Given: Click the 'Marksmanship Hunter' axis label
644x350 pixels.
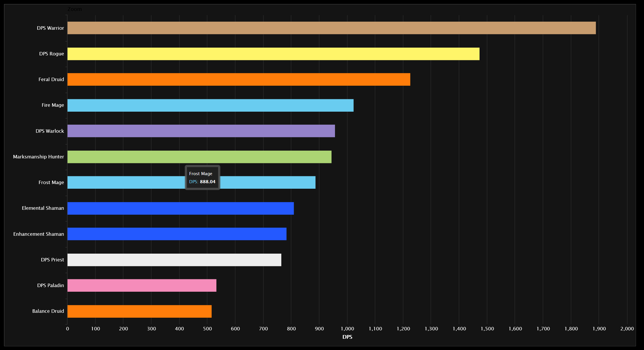Looking at the screenshot, I should coord(39,157).
